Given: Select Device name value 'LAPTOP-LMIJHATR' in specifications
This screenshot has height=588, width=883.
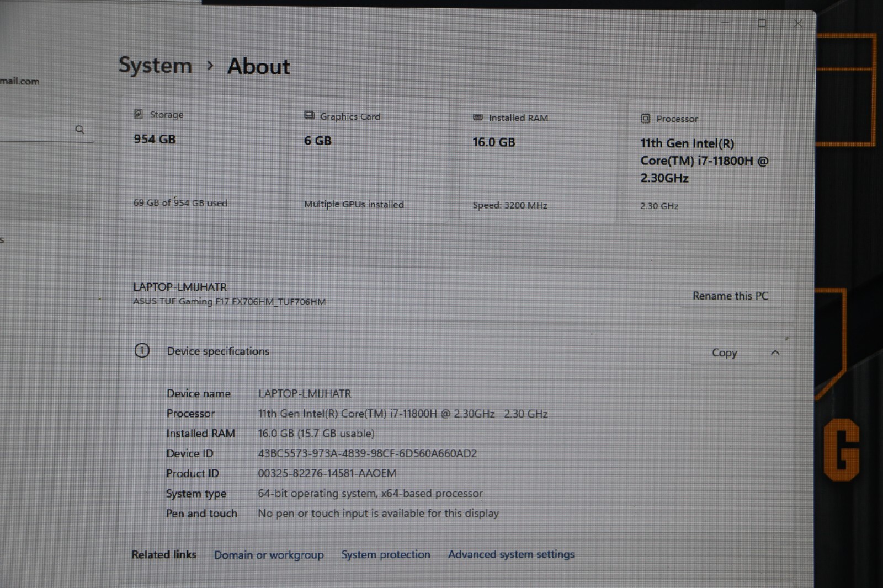Looking at the screenshot, I should point(305,393).
